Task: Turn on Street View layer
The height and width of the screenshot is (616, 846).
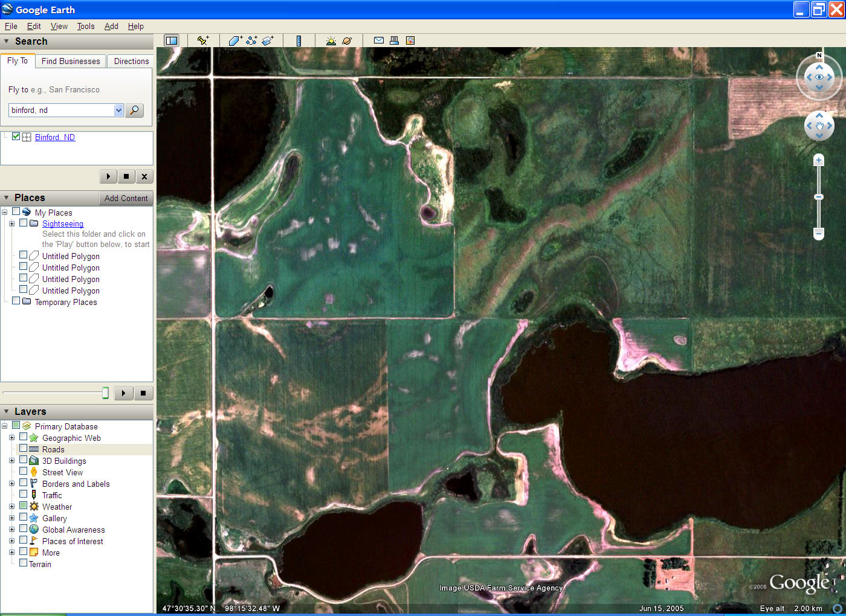Action: pyautogui.click(x=23, y=471)
